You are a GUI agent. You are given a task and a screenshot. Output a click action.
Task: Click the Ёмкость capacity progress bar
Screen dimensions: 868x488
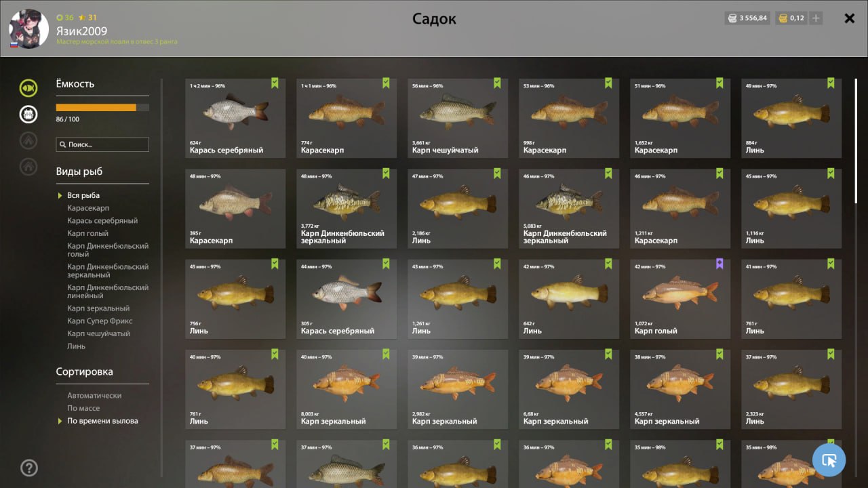(102, 107)
